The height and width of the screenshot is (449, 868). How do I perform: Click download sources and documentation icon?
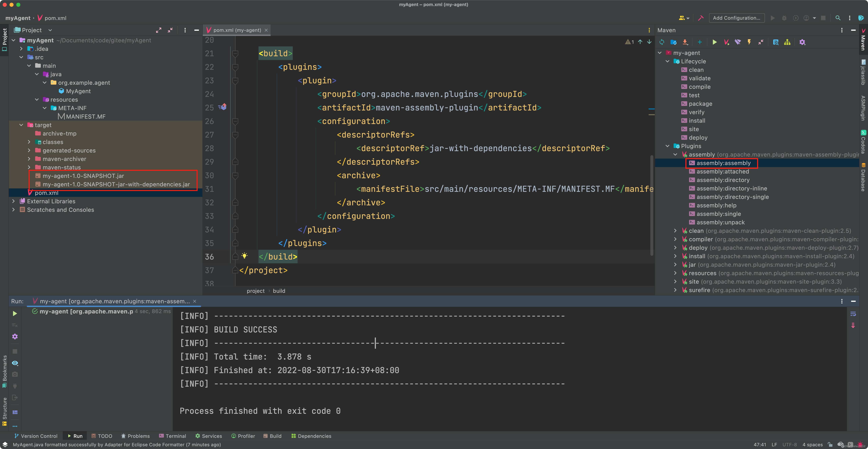(x=685, y=42)
